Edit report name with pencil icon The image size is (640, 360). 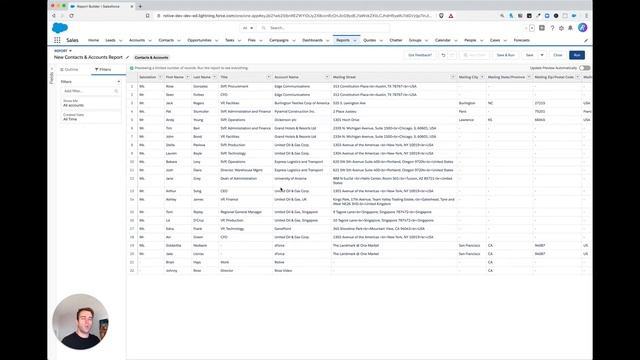(127, 58)
